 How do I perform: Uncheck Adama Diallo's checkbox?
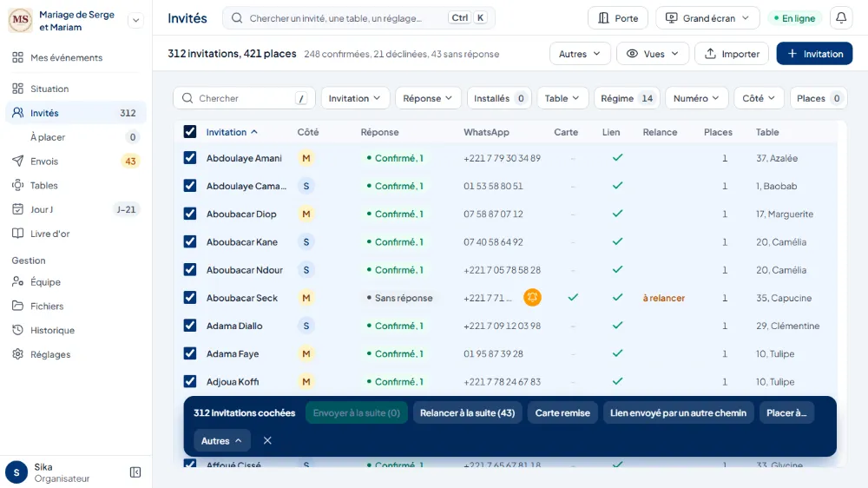190,326
